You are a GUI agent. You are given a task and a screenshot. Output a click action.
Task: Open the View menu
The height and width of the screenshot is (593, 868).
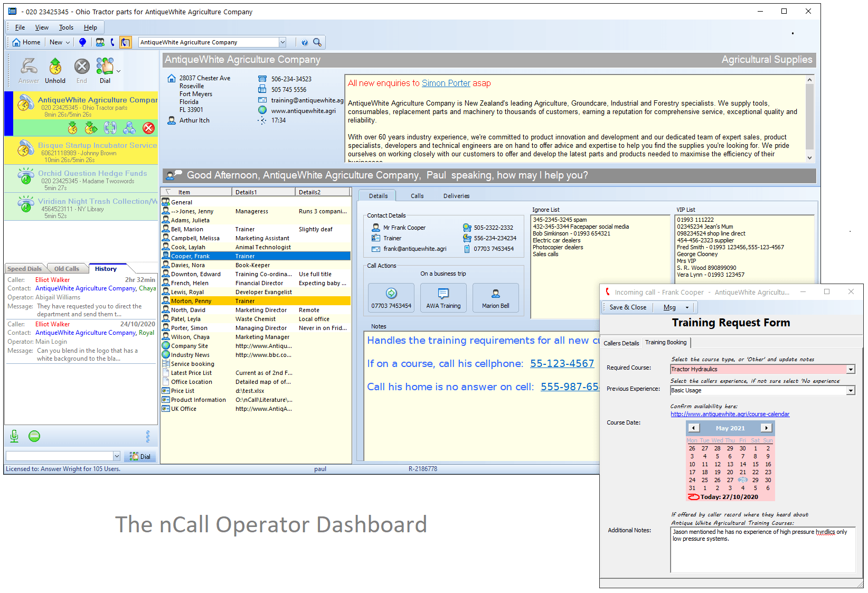[x=42, y=27]
